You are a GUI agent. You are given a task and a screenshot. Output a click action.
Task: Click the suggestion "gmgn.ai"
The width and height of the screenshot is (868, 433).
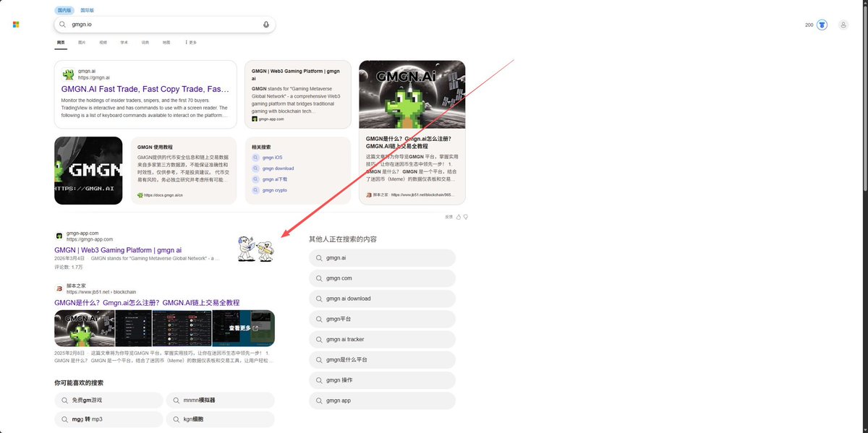tap(382, 257)
